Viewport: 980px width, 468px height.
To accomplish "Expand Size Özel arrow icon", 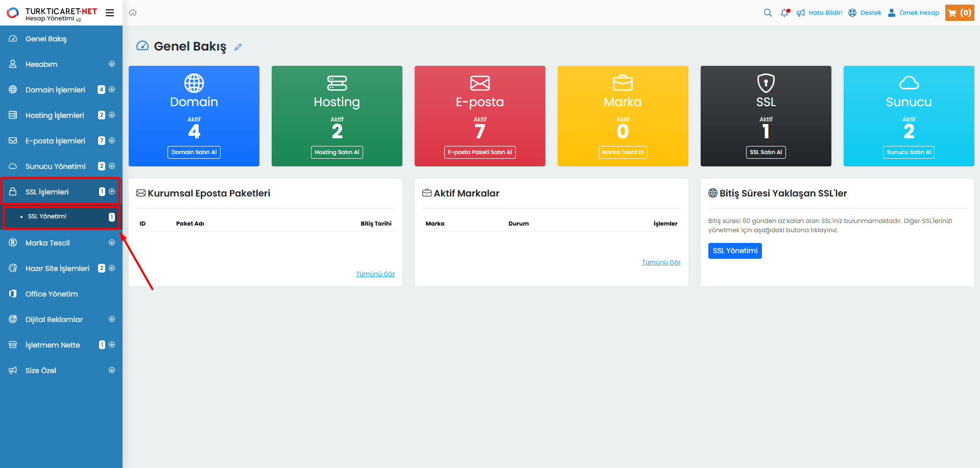I will (112, 370).
